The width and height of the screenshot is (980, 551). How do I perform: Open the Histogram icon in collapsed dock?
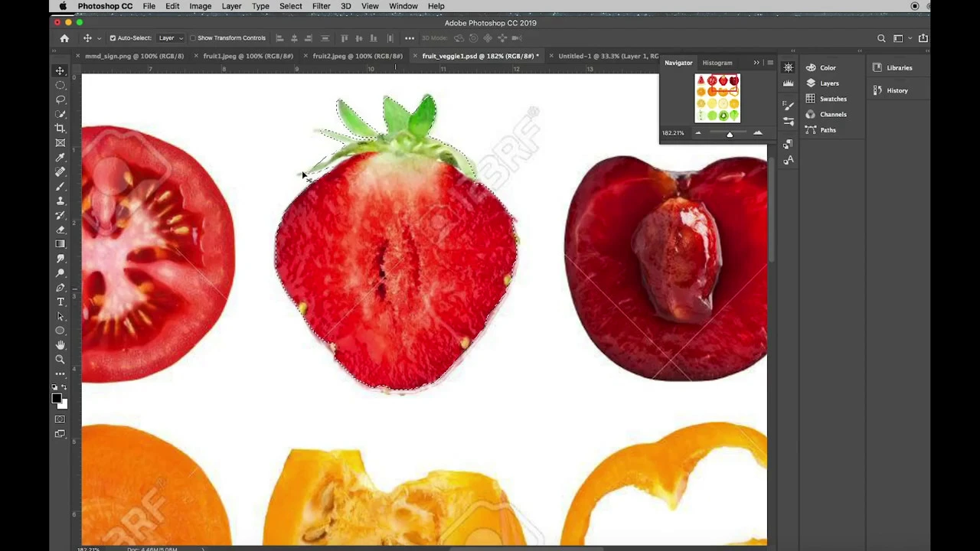click(x=789, y=83)
